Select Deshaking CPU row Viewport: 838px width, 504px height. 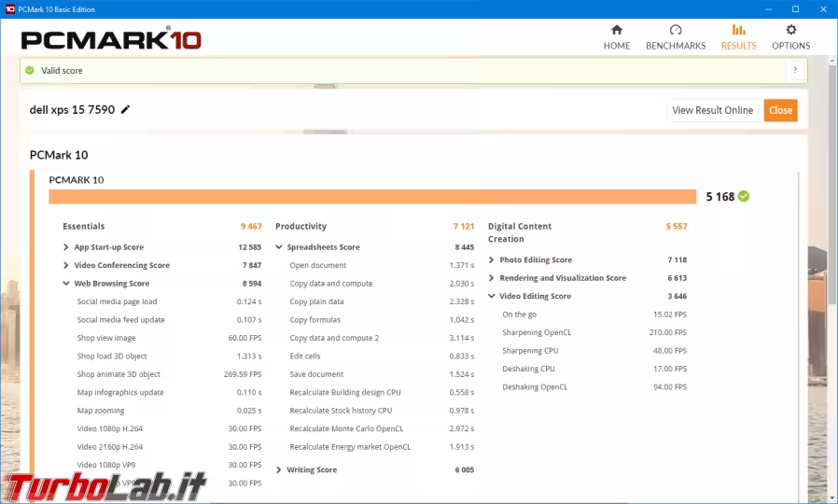click(594, 370)
